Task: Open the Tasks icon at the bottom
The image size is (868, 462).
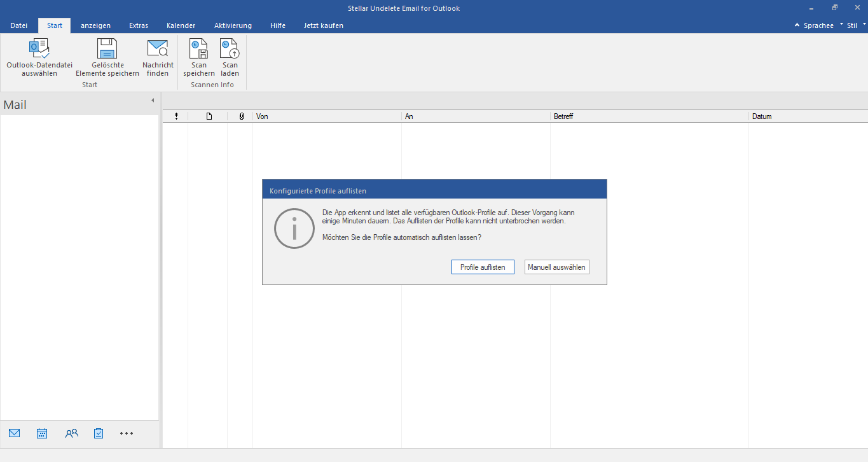Action: [x=99, y=433]
